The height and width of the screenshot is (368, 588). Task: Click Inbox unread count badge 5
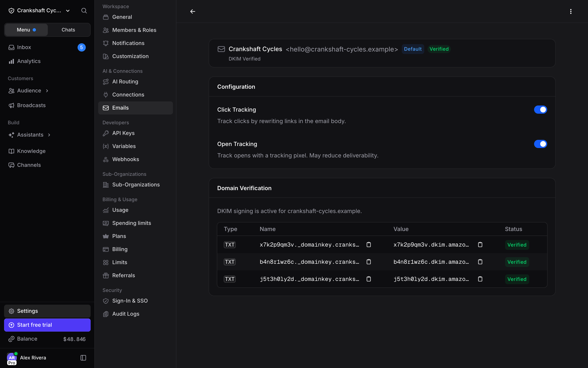coord(81,47)
